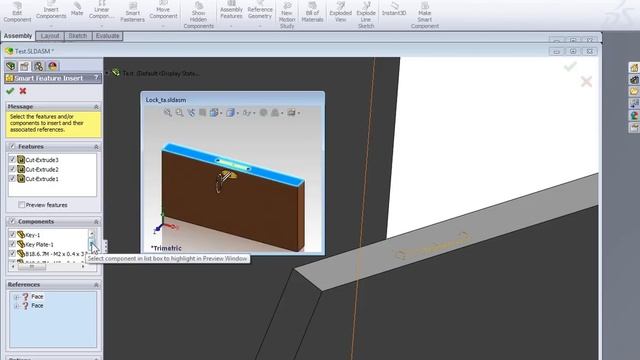The width and height of the screenshot is (640, 360).
Task: Click the Components list scroll-up arrow
Action: click(x=92, y=234)
